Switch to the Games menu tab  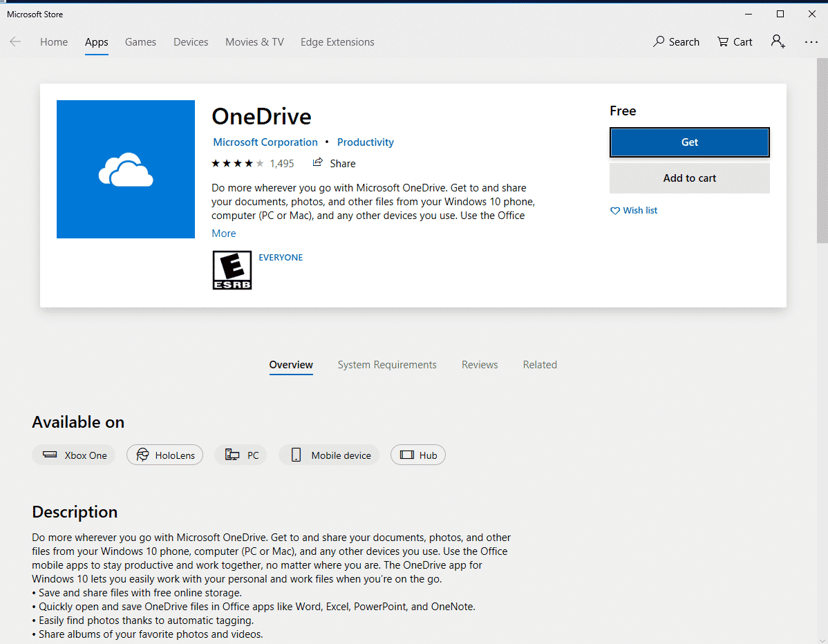140,42
